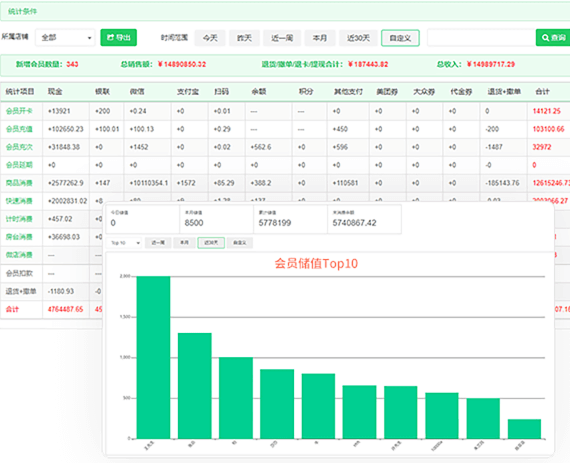Open the 商品消费 row link

coord(19,183)
